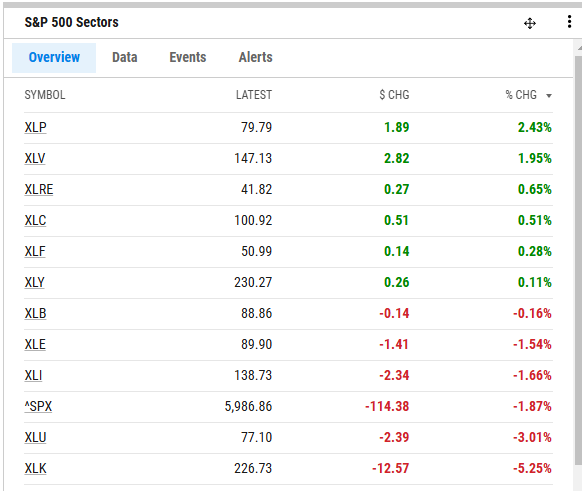Click XLI dollar change -2.34
Image resolution: width=582 pixels, height=491 pixels.
(x=394, y=375)
